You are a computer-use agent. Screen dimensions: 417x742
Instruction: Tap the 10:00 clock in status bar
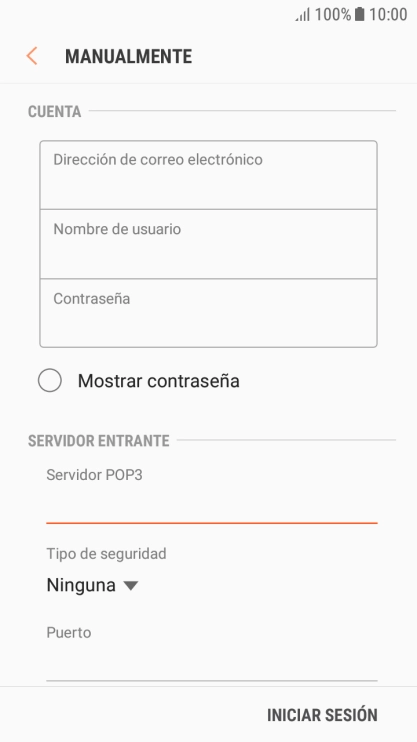[x=388, y=15]
